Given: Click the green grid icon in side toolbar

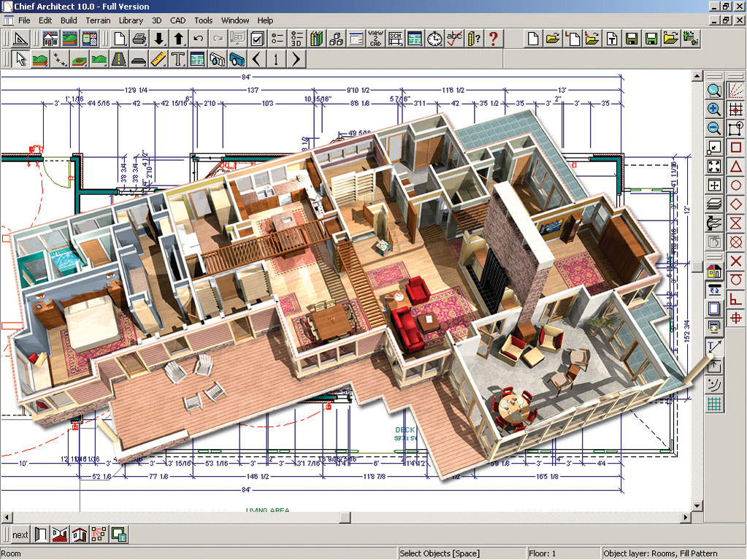Looking at the screenshot, I should (713, 404).
